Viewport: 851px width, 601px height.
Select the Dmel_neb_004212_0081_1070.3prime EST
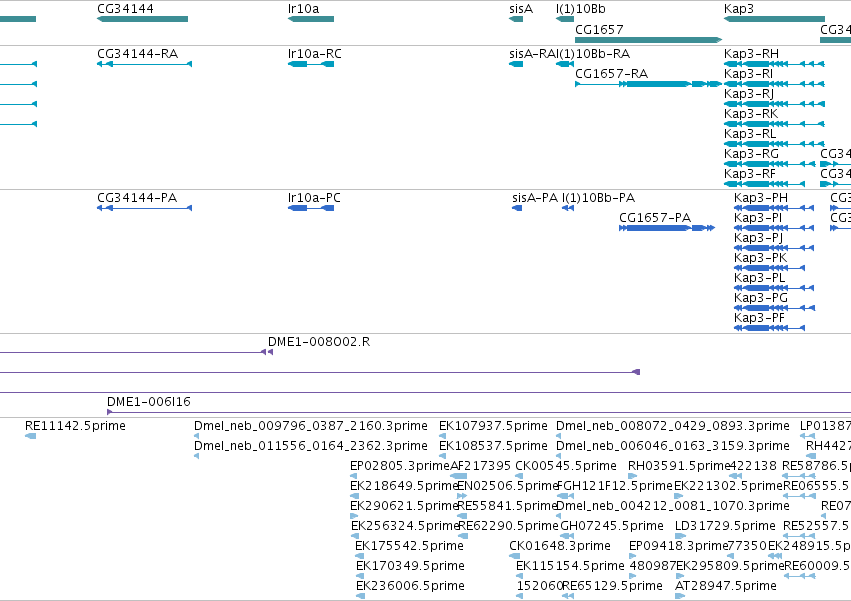click(x=559, y=516)
